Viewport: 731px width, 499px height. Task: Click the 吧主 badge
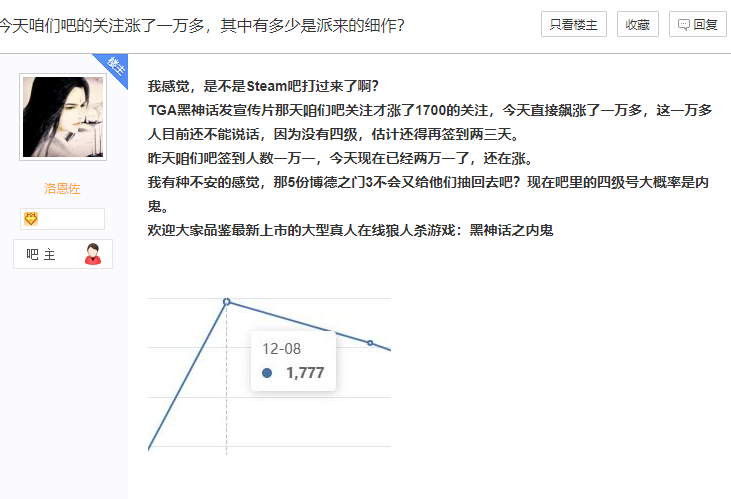tap(63, 254)
